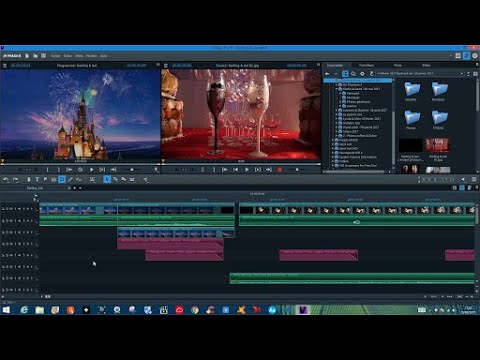
Task: Click the delete trash icon in timeline toolbar
Action: [29, 180]
